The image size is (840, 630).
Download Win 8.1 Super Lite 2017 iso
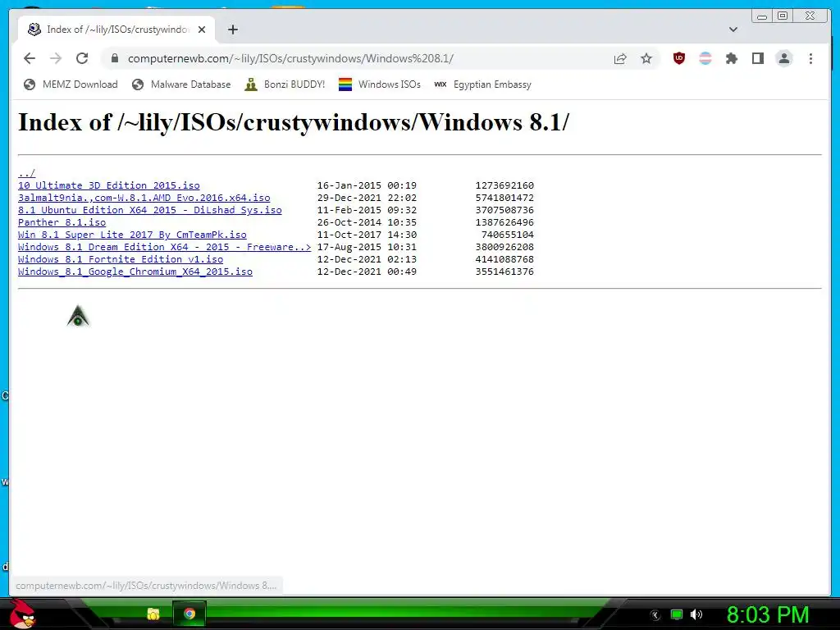point(132,235)
